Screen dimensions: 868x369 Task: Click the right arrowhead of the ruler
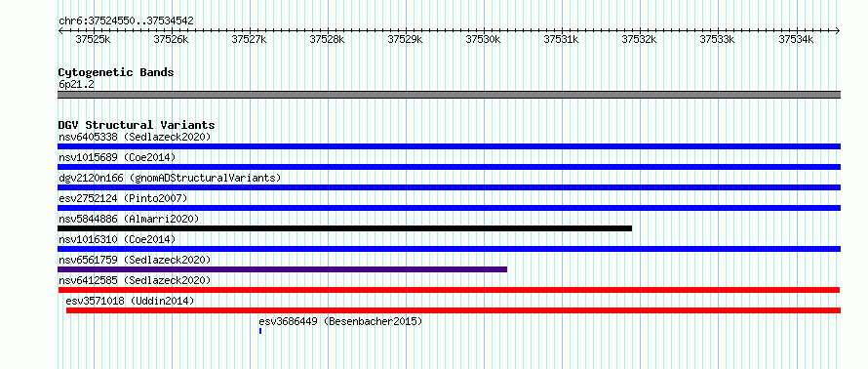point(838,30)
